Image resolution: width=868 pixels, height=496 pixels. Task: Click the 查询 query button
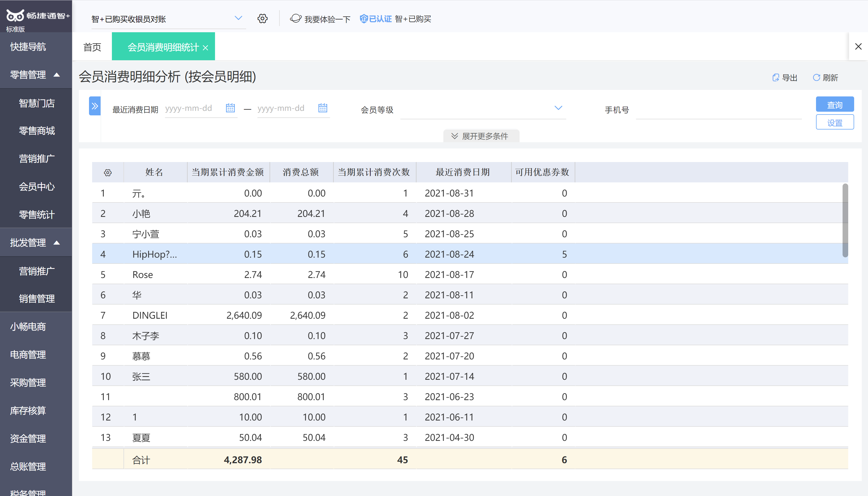(x=834, y=105)
